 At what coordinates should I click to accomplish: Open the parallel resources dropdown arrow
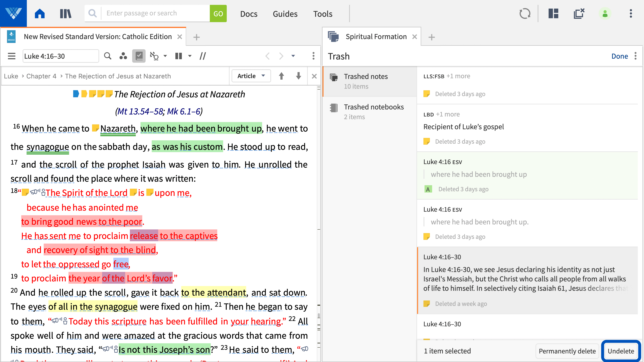point(190,56)
